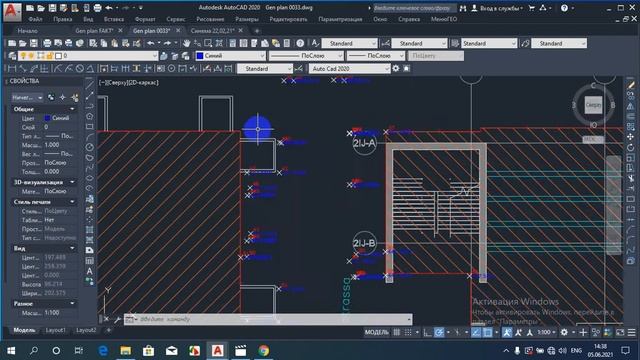Click the Redo arrow in the standard toolbar

click(167, 43)
